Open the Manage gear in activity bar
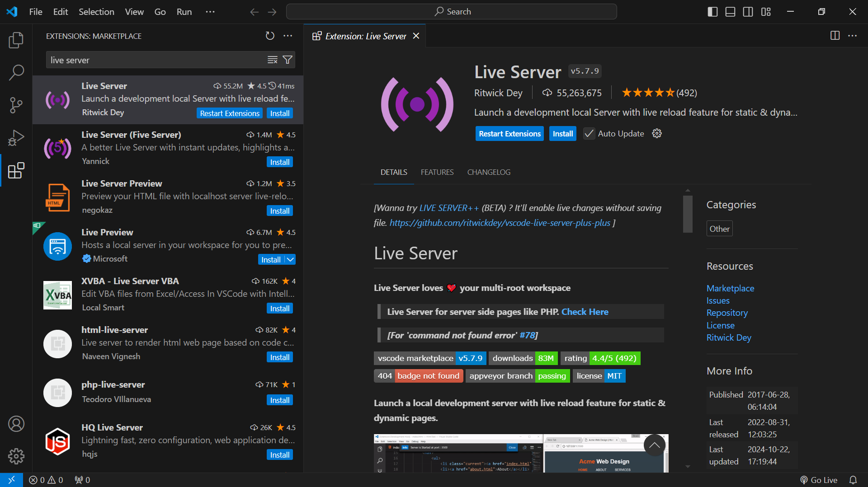The width and height of the screenshot is (868, 487). tap(16, 456)
